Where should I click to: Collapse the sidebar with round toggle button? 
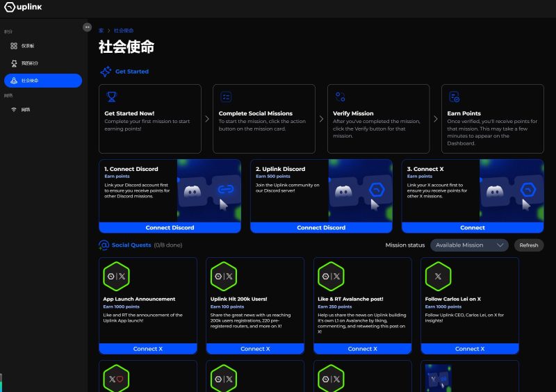[x=87, y=27]
